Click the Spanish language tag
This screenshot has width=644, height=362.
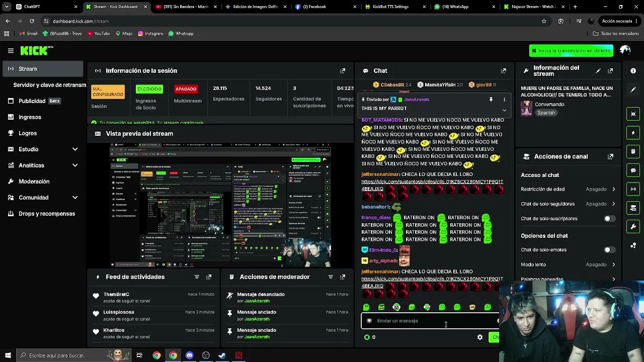546,113
